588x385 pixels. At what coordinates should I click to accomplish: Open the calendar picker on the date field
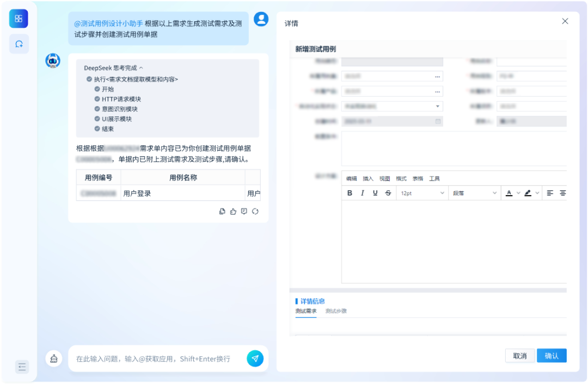pos(437,121)
